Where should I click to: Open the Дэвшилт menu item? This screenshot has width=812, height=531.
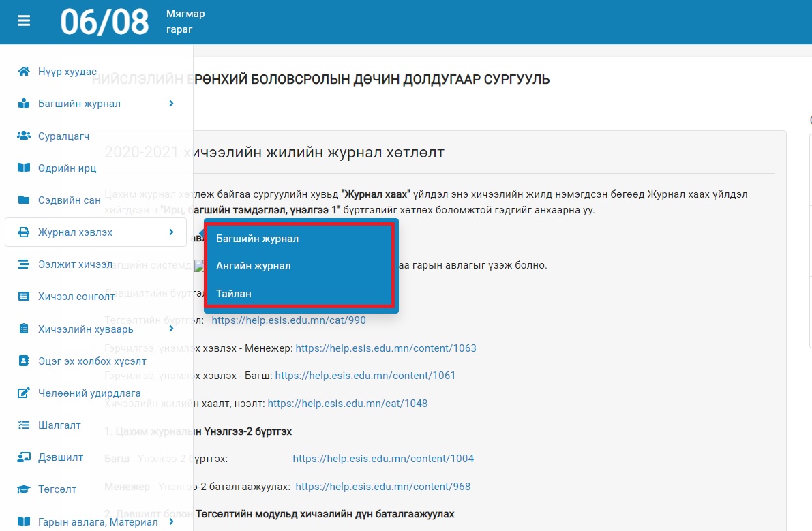61,457
